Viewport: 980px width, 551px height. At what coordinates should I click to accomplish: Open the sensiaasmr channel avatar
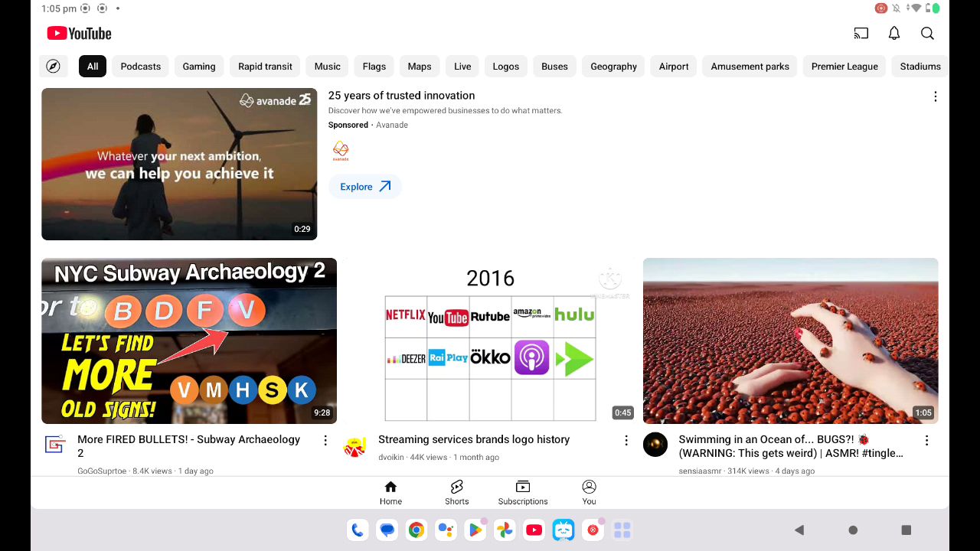pos(655,445)
